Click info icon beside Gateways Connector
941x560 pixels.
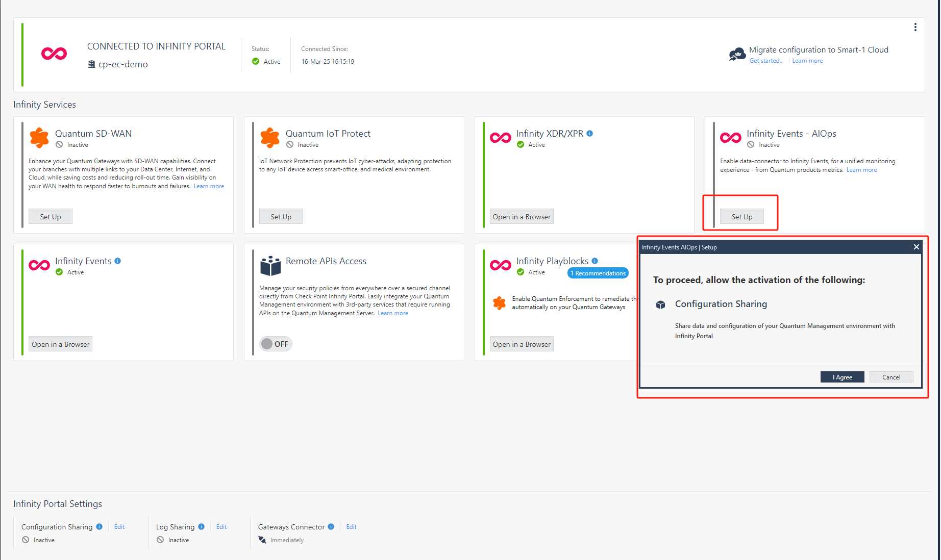[x=331, y=527]
